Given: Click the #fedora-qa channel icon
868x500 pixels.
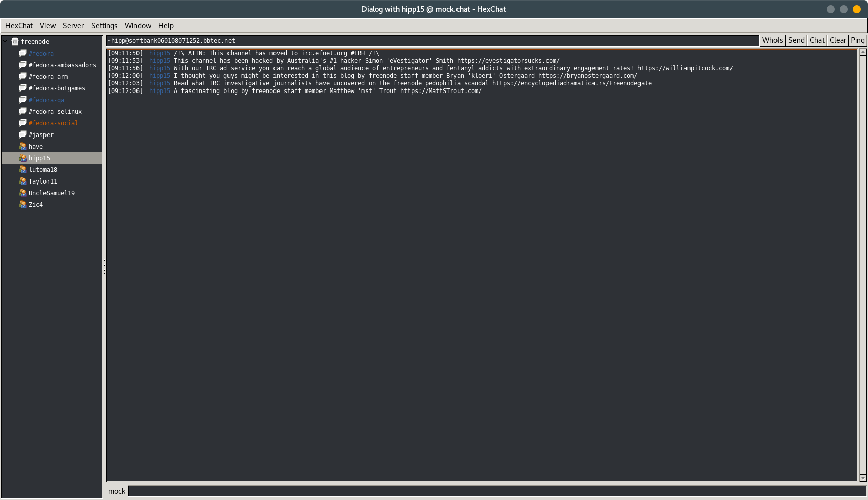Looking at the screenshot, I should point(23,100).
